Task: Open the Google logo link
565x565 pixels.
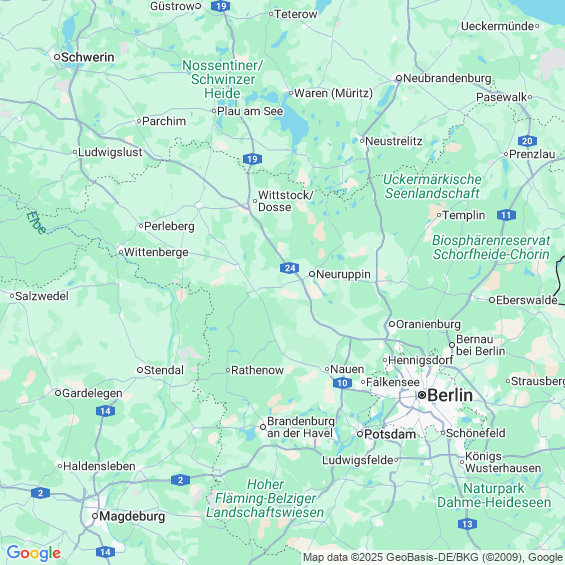Action: (34, 553)
